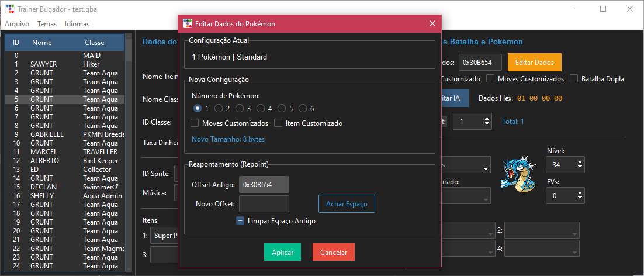Click the Achar Espaço button

coord(347,203)
